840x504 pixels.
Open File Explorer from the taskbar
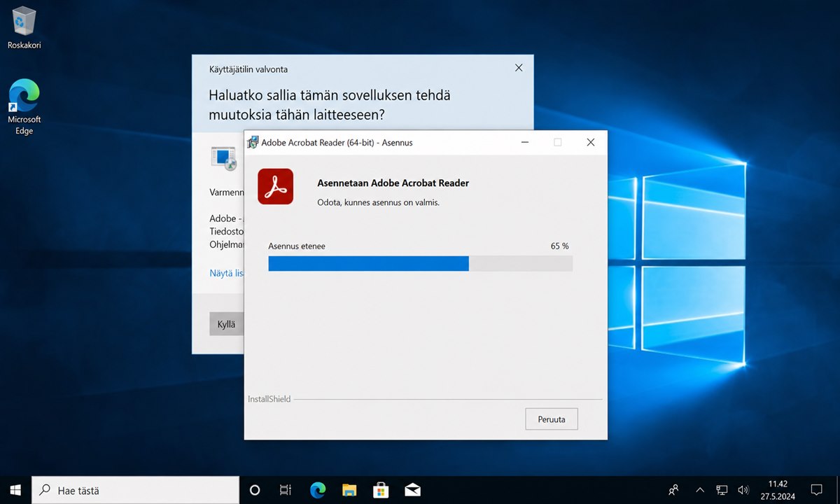[x=349, y=490]
